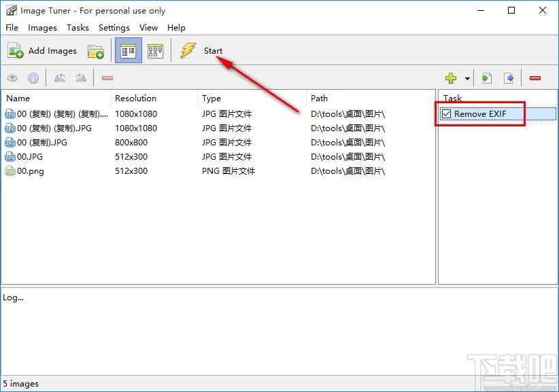Switch to thumbnails view
The height and width of the screenshot is (392, 559).
pyautogui.click(x=156, y=51)
